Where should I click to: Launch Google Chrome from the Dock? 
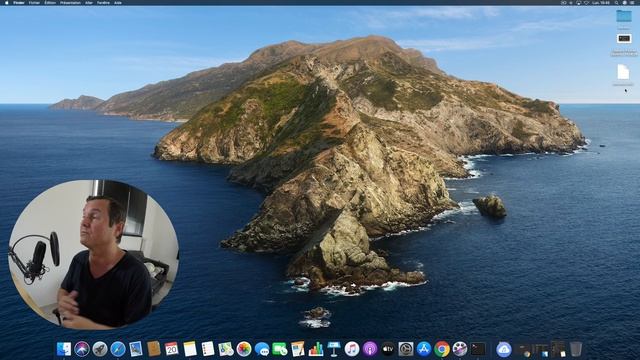coord(442,349)
